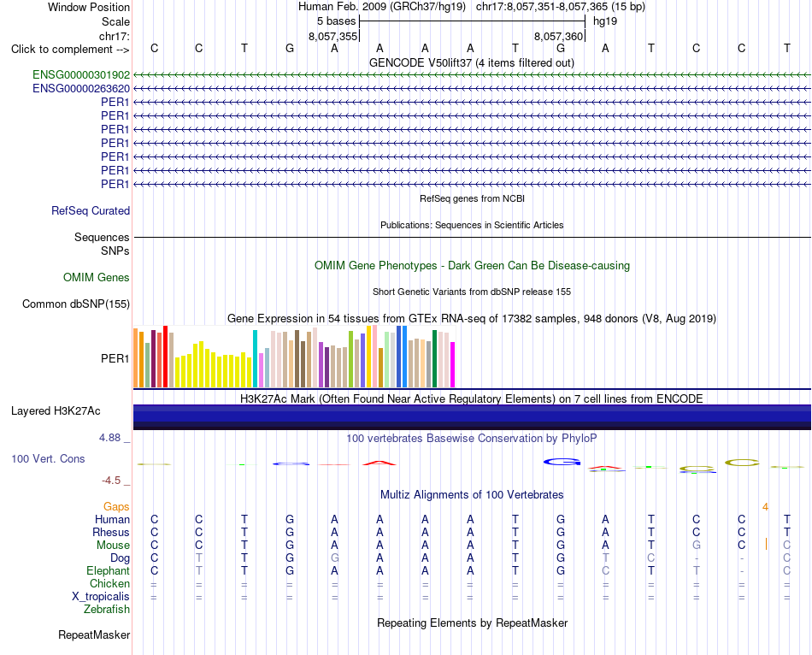The width and height of the screenshot is (812, 655).
Task: Select the Common dbSNP(155) track label
Action: (76, 304)
